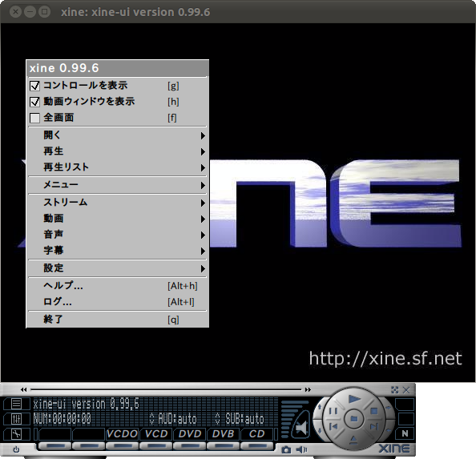Click the NUM:00:00:00 time display
This screenshot has width=476, height=459.
click(x=63, y=419)
